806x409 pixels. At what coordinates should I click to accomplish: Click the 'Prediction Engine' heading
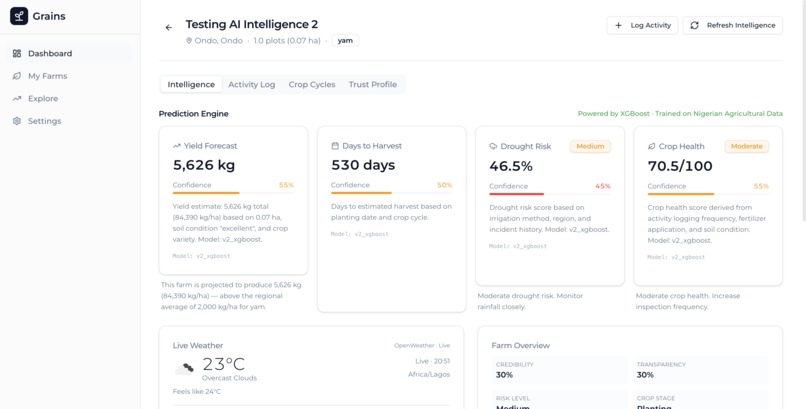194,114
